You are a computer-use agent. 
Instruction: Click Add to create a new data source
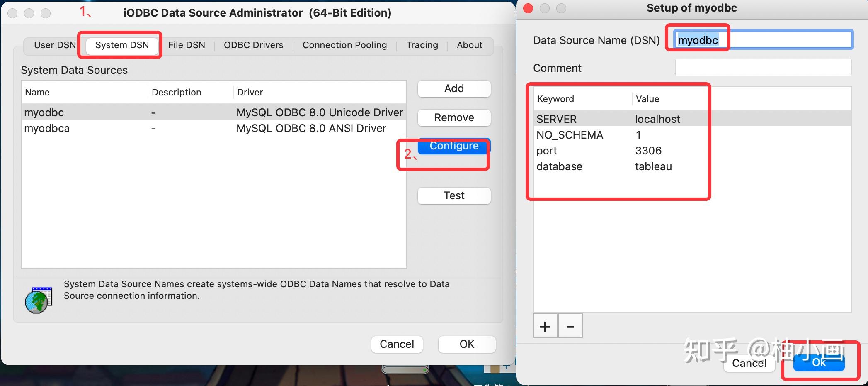click(x=454, y=88)
